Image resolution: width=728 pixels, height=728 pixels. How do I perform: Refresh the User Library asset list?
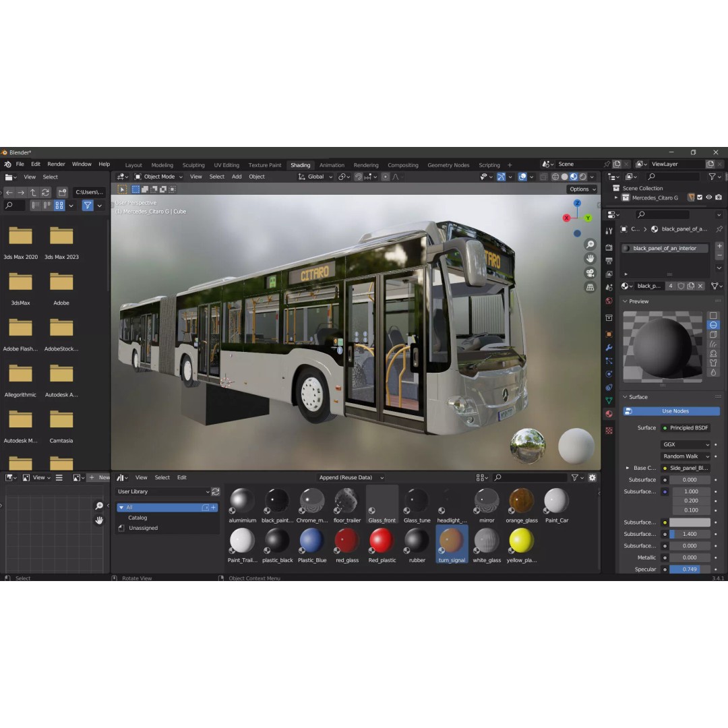coord(216,491)
